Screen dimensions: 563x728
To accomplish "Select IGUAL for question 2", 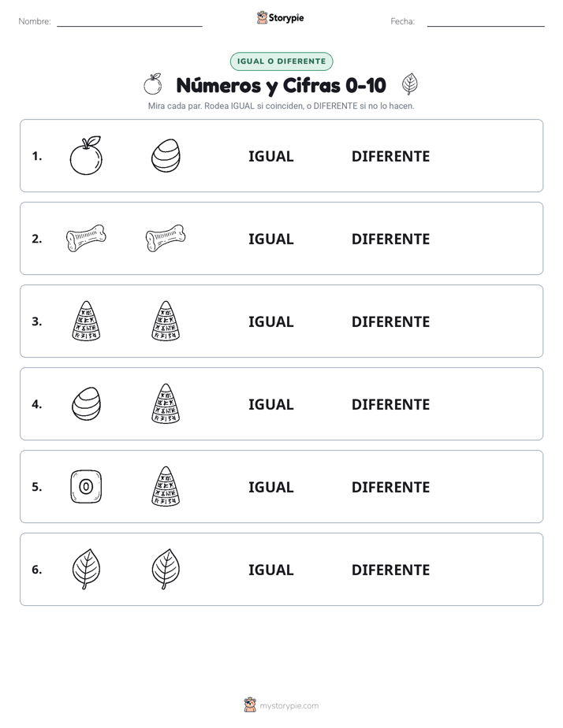I will pos(270,239).
